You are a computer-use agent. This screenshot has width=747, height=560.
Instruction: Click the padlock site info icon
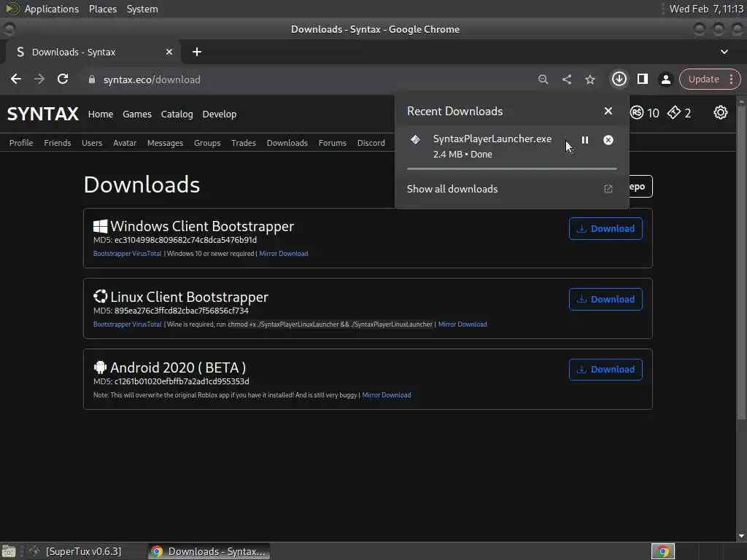pyautogui.click(x=92, y=79)
